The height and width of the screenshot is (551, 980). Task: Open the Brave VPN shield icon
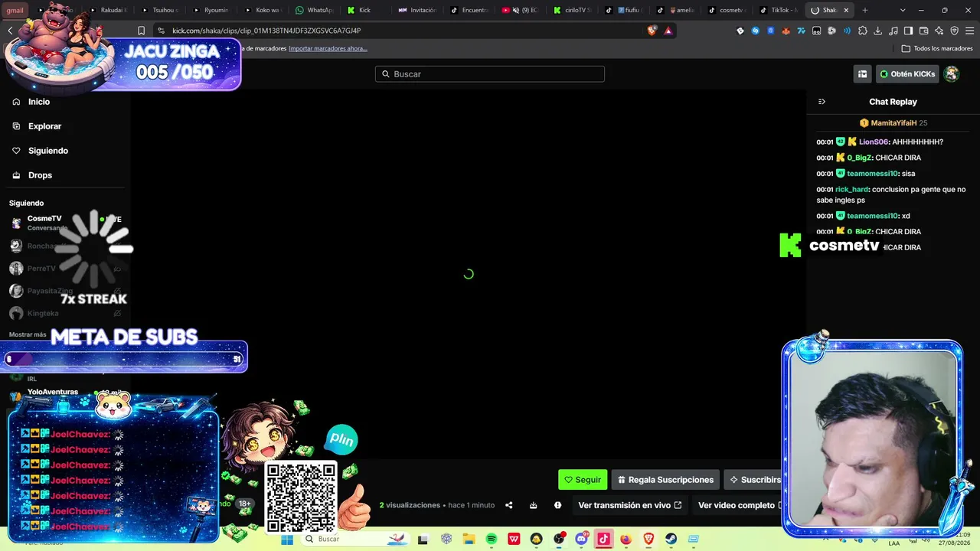coord(955,31)
